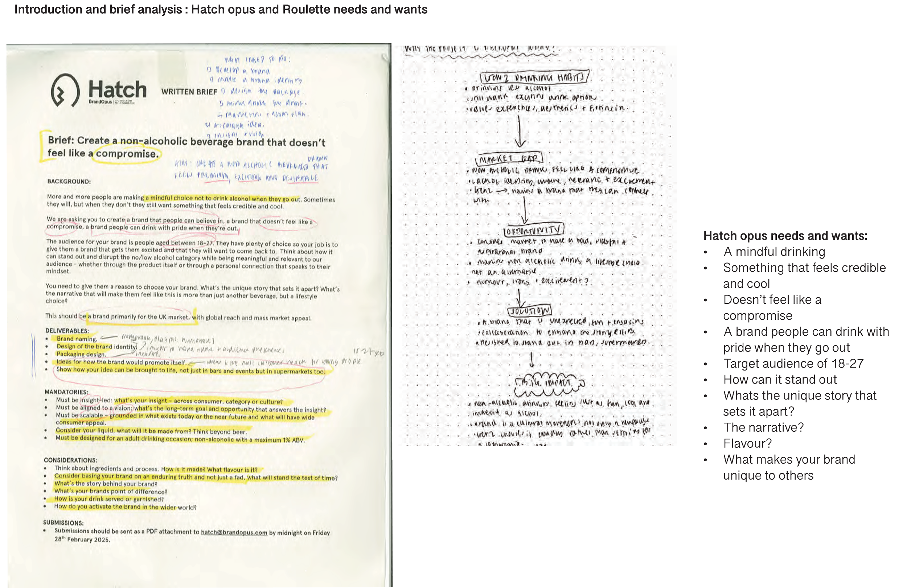Click the 'Target audience of 18-27' bullet

793,364
